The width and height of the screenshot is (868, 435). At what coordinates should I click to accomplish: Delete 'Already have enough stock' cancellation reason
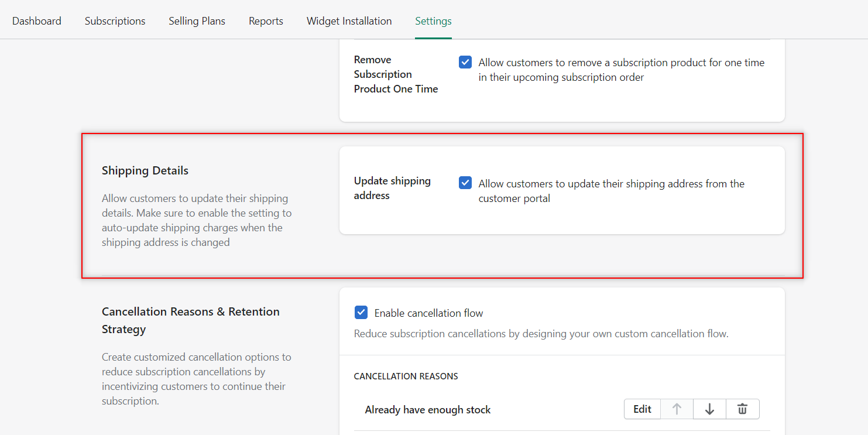tap(743, 409)
